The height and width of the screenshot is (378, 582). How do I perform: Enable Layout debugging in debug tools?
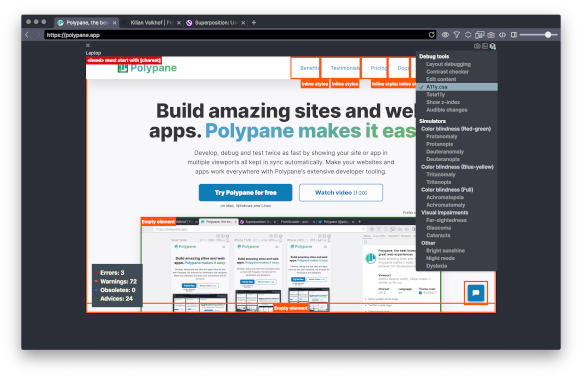pos(448,64)
